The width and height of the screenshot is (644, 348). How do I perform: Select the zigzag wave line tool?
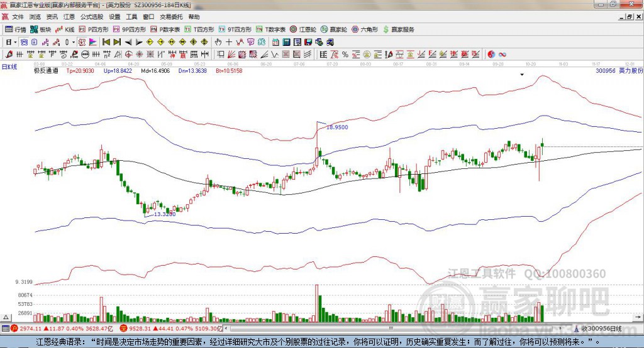tap(274, 55)
